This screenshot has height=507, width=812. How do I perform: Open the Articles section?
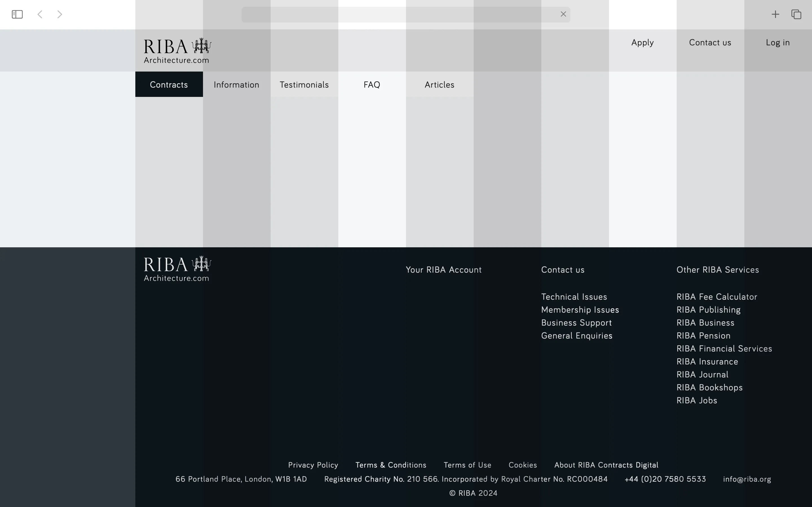pos(440,84)
